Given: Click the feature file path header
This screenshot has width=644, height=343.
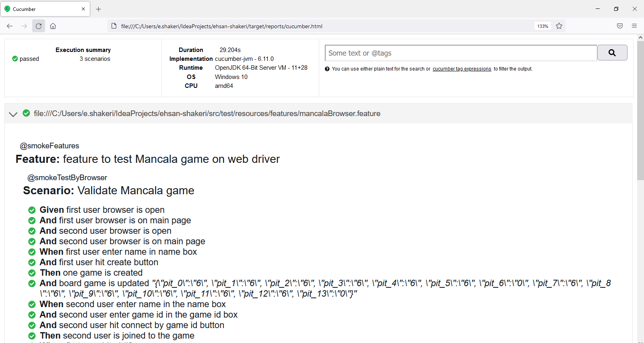Looking at the screenshot, I should [207, 114].
